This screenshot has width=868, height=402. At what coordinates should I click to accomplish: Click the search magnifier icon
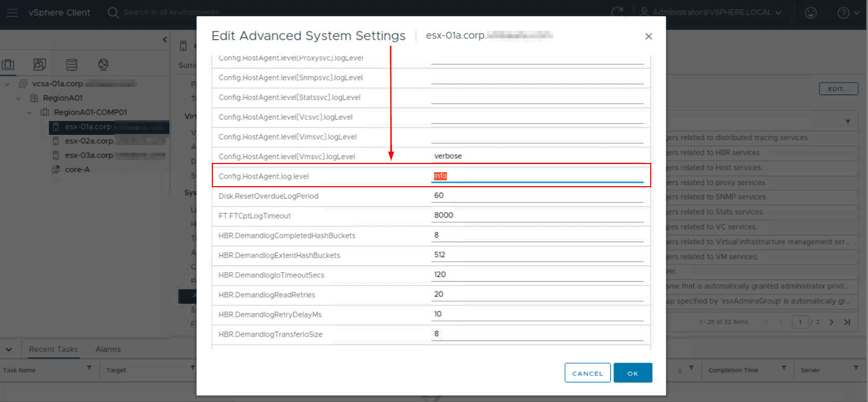pos(113,12)
